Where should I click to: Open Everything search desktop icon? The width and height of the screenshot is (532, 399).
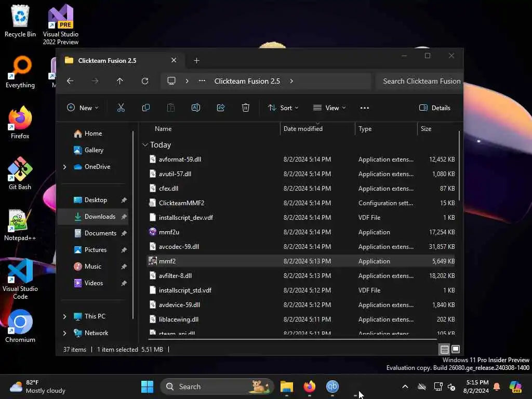[x=20, y=72]
